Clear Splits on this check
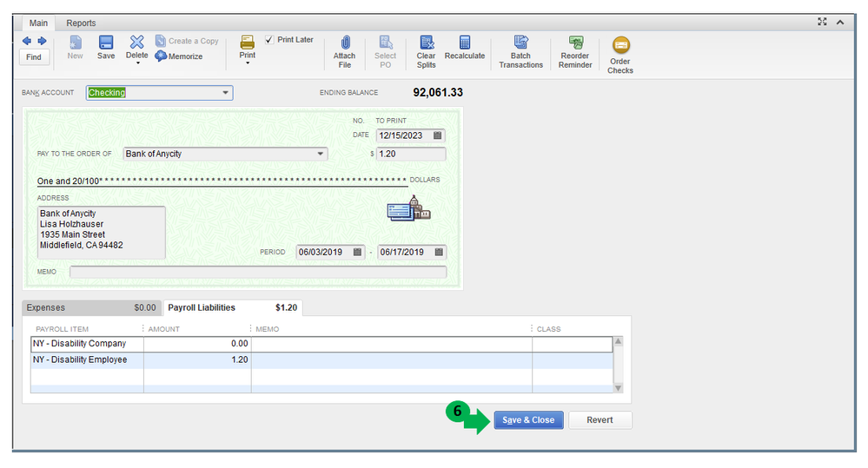This screenshot has height=468, width=868. click(x=427, y=51)
